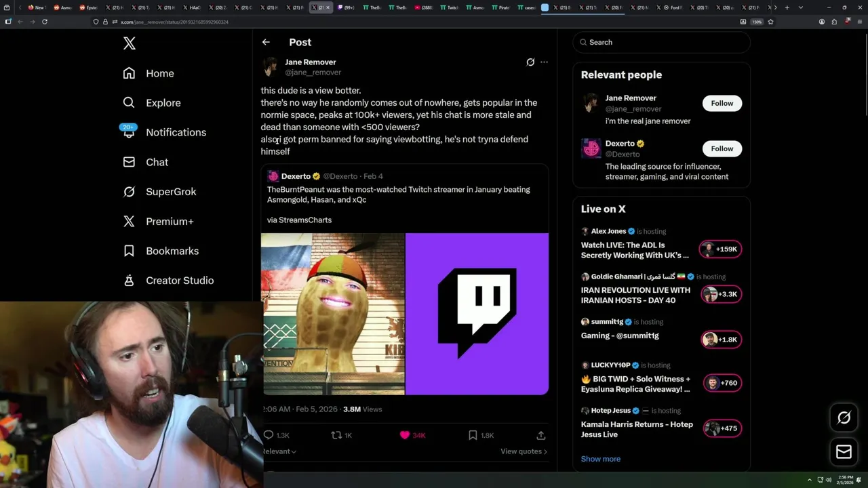Screen dimensions: 868x488
Task: Click the Grok icon on Jane Remover's post
Action: click(530, 62)
